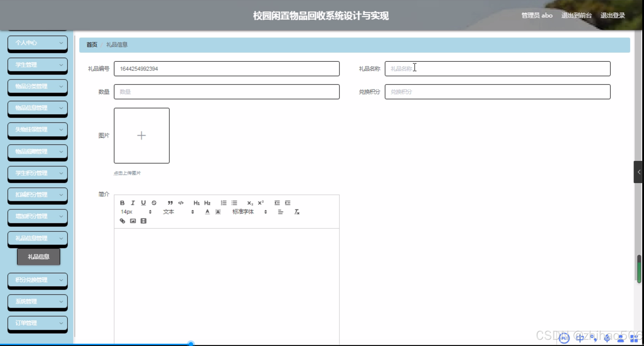Insert video using editor video icon
The width and height of the screenshot is (644, 346).
click(143, 221)
